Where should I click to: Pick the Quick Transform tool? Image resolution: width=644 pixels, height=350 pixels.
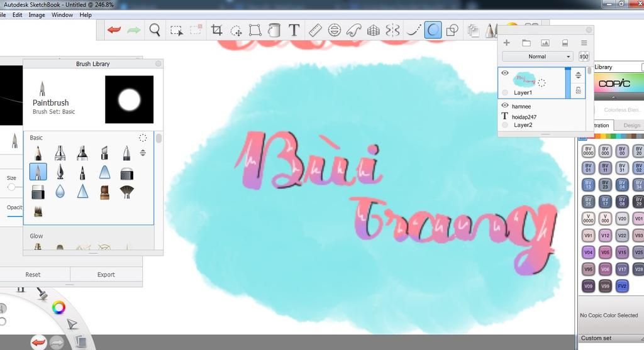pyautogui.click(x=236, y=30)
